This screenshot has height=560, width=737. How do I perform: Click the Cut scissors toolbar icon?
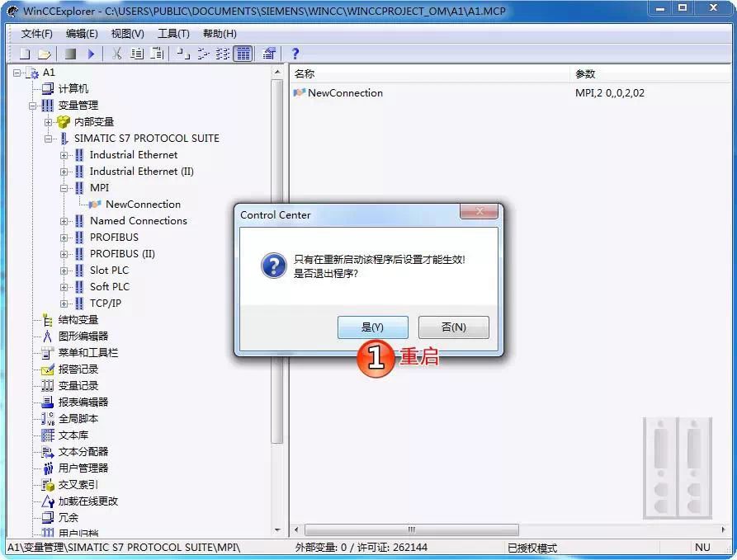[116, 54]
